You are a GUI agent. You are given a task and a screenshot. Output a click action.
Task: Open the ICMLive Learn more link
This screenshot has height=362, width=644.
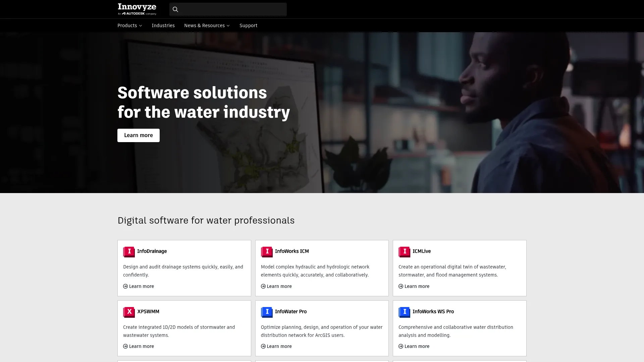tap(414, 286)
